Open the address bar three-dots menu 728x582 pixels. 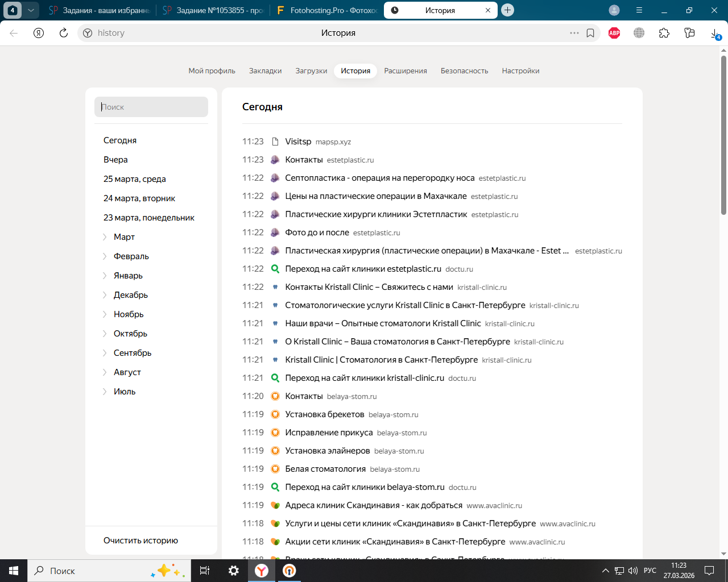coord(574,33)
